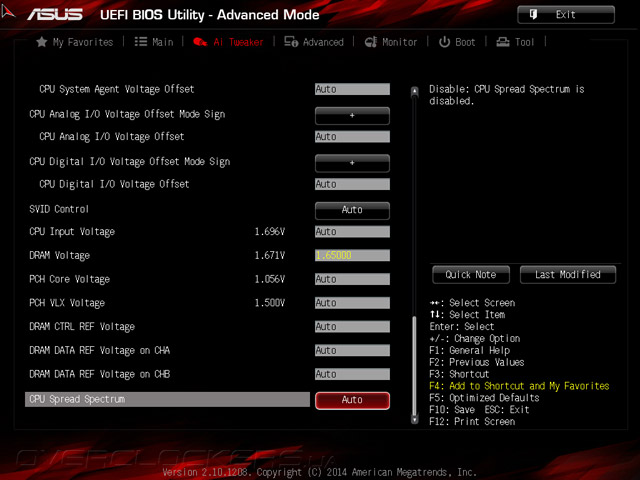This screenshot has height=480, width=640.
Task: Select the Ai Tweaker tab
Action: pos(228,42)
